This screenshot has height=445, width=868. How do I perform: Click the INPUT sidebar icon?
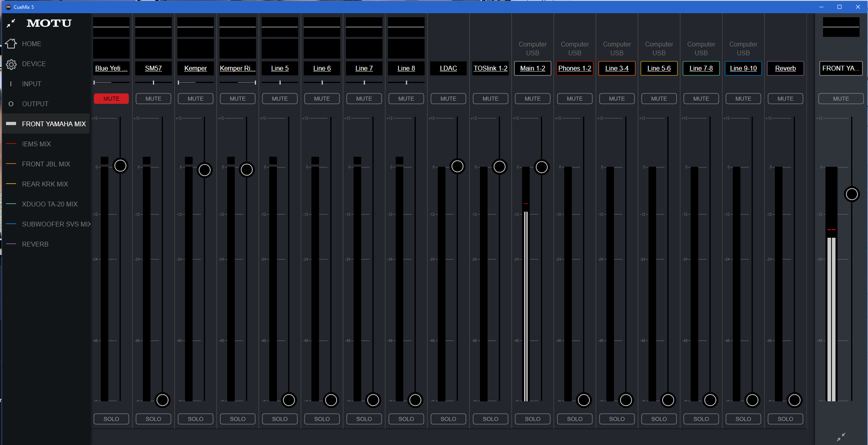coord(11,84)
